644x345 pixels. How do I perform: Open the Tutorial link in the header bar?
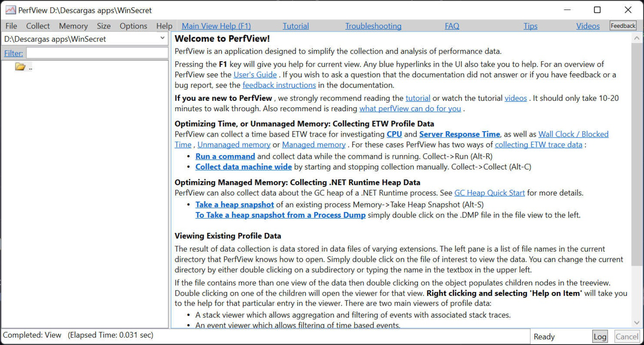click(x=295, y=26)
